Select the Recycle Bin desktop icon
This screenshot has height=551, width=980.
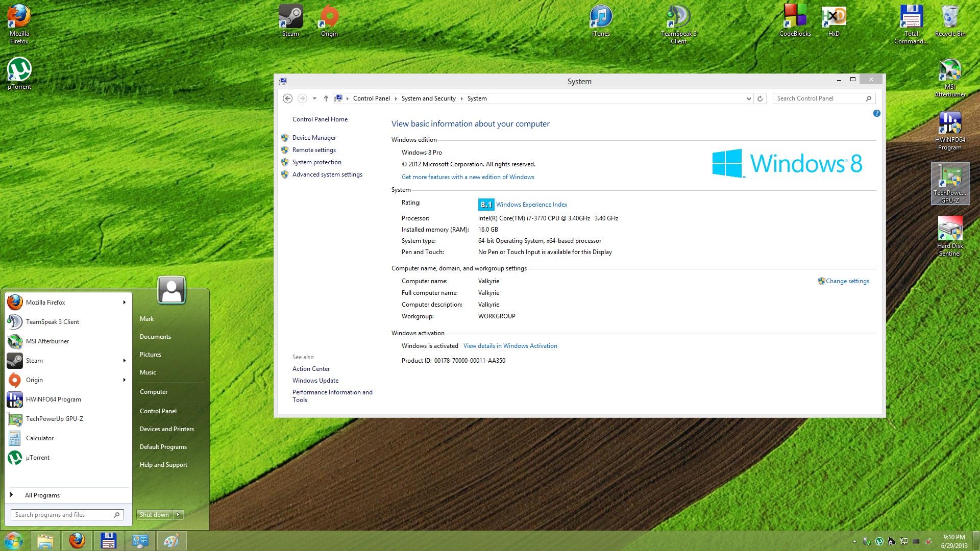point(950,21)
